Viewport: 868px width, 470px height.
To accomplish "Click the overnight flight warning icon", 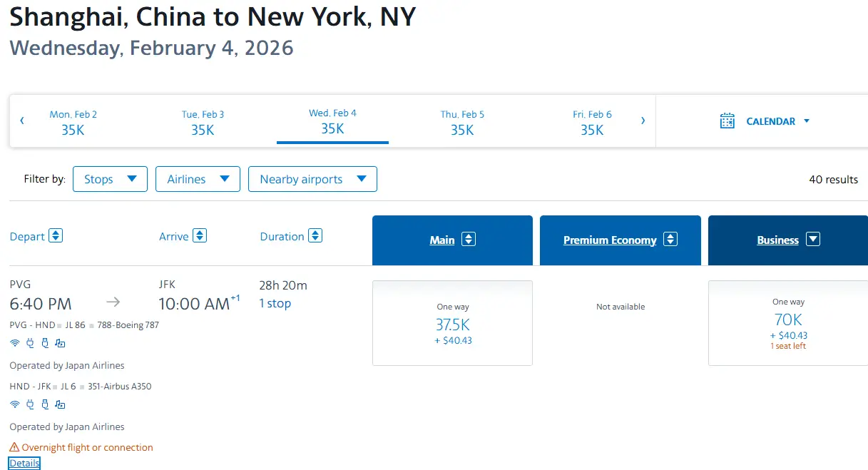I will click(14, 447).
